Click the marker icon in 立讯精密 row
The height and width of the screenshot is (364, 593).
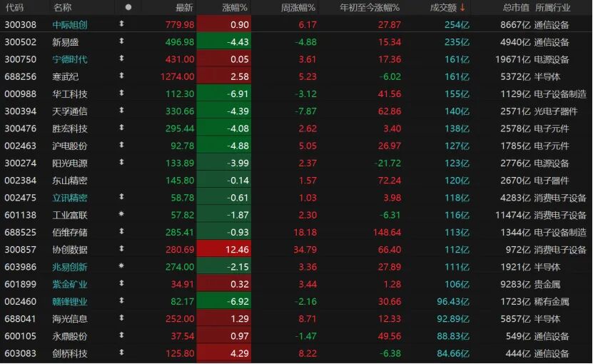121,198
